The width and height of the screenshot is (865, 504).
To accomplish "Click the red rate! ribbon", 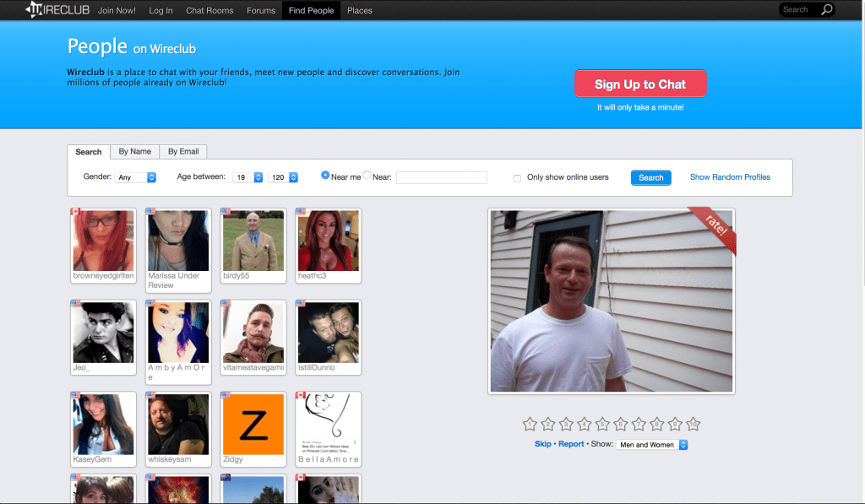I will [716, 226].
